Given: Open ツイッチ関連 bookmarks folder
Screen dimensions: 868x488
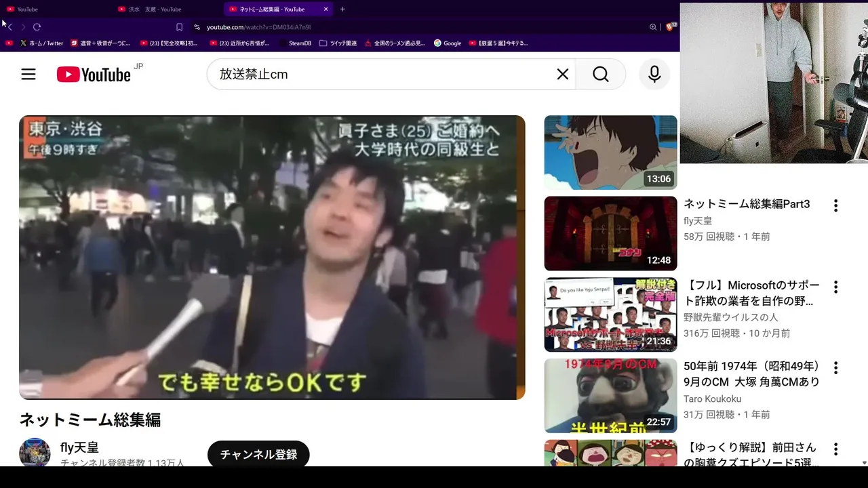Looking at the screenshot, I should pyautogui.click(x=338, y=43).
